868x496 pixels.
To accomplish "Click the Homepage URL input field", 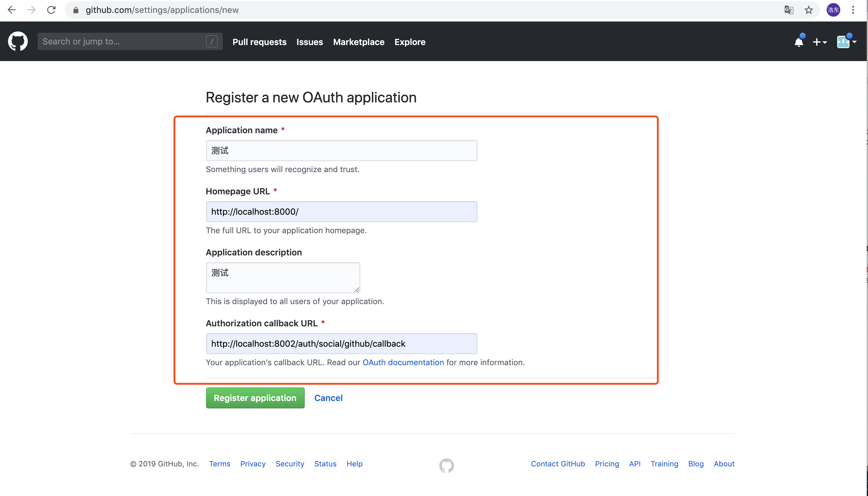I will click(x=341, y=212).
